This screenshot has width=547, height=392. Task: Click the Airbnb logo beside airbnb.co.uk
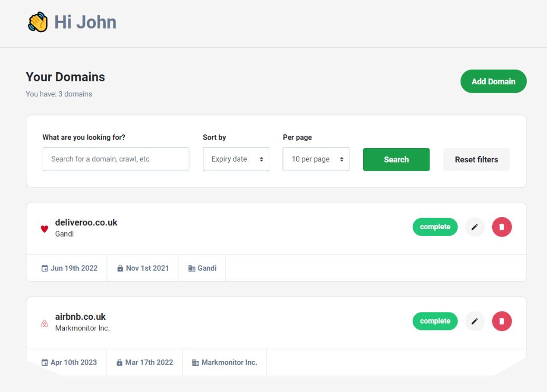44,323
